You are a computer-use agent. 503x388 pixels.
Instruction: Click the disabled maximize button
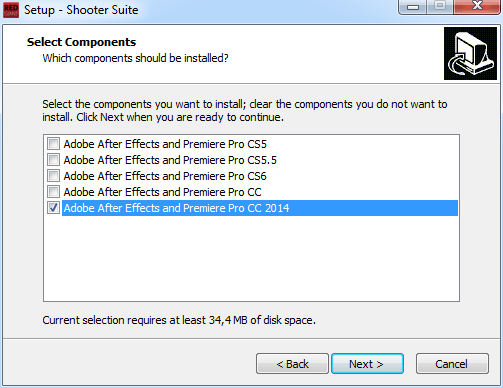pyautogui.click(x=440, y=7)
